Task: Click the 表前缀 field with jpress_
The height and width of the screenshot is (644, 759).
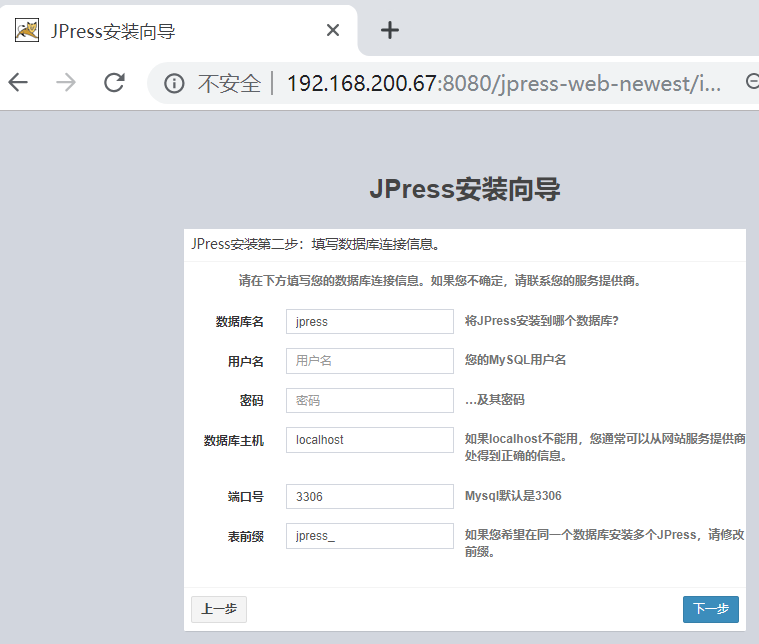Action: 370,536
